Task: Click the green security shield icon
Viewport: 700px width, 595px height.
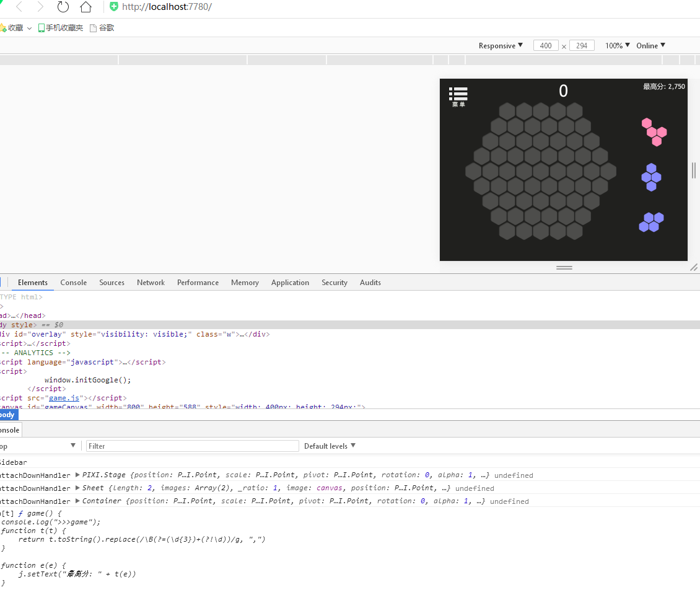Action: [114, 7]
